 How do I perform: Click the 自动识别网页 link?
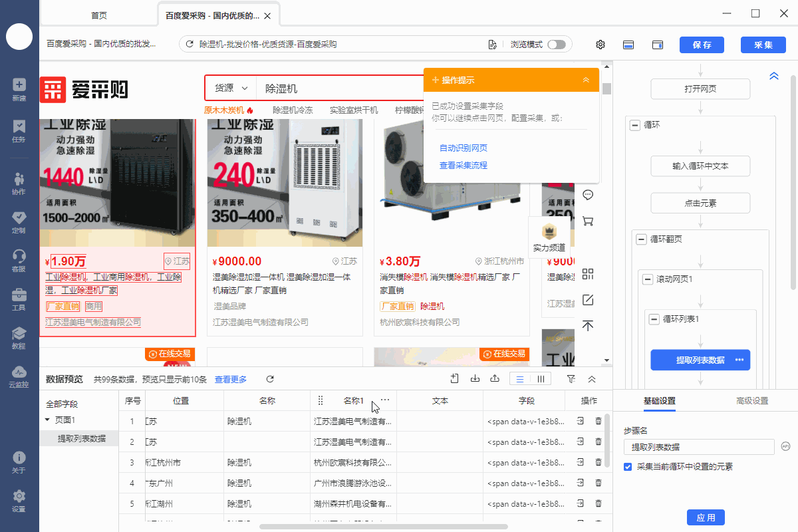point(464,148)
